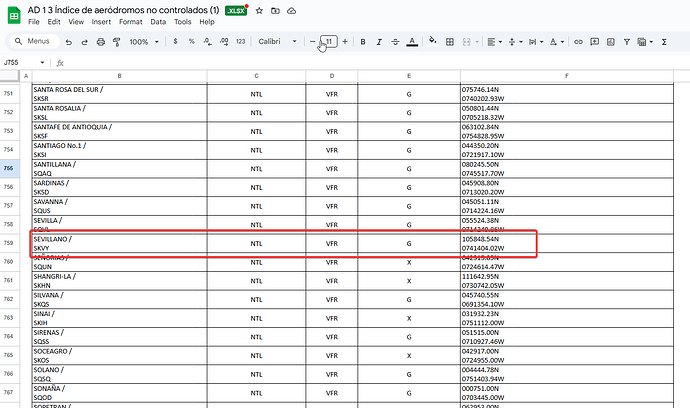Insert a link
The image size is (690, 408).
pos(578,42)
